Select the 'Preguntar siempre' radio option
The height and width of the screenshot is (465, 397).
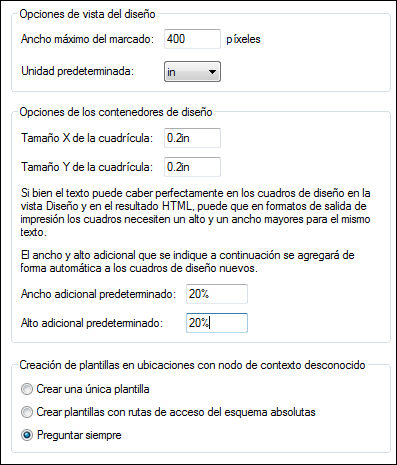(x=27, y=435)
